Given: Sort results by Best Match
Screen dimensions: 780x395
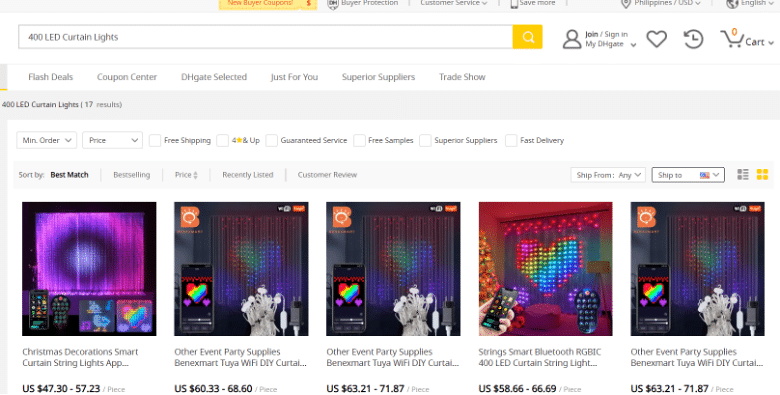Looking at the screenshot, I should (69, 175).
